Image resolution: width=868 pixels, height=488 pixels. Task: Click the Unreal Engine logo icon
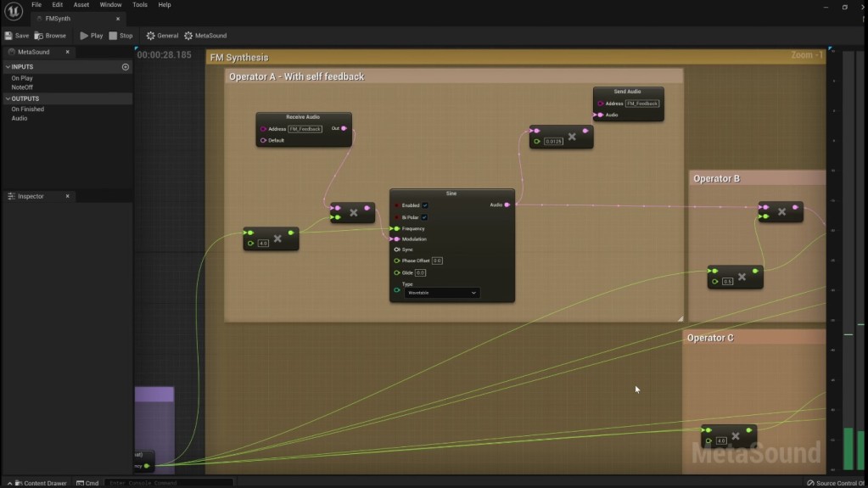click(13, 12)
